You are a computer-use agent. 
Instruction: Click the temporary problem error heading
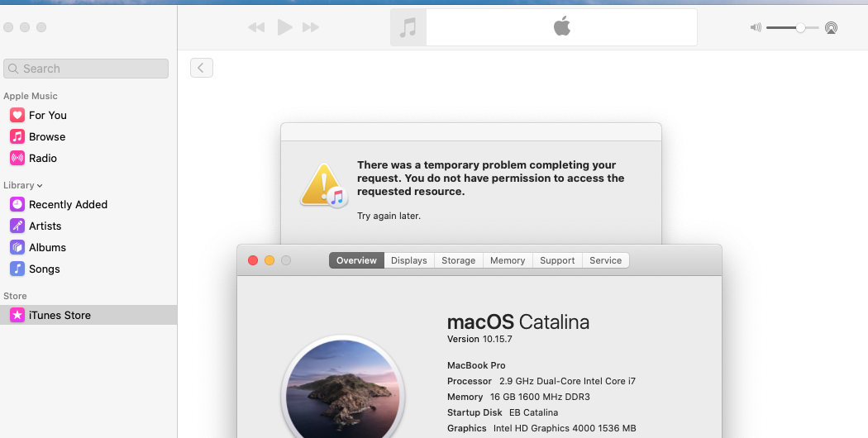(490, 179)
